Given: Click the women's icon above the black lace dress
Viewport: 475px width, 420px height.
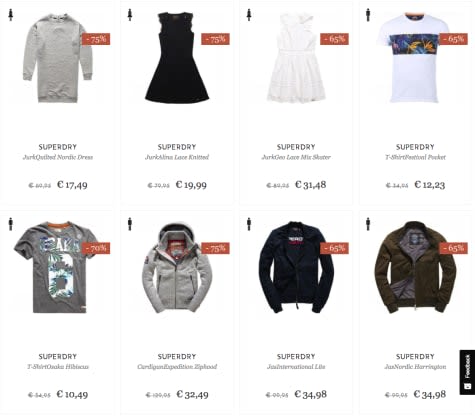Looking at the screenshot, I should [x=130, y=15].
